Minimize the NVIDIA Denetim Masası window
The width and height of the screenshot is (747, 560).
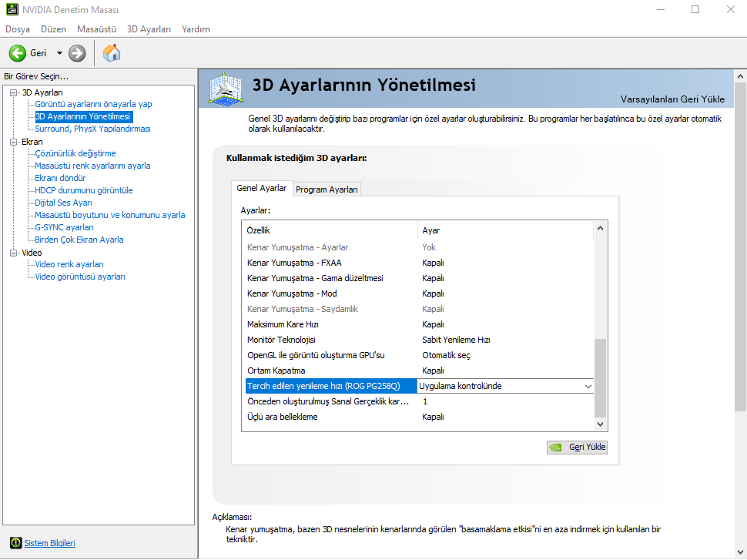click(661, 9)
